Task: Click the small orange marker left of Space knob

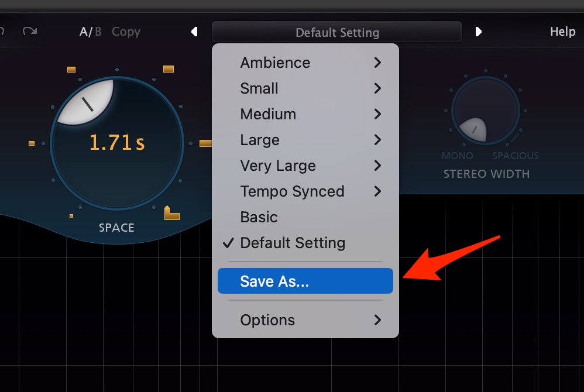Action: [32, 143]
